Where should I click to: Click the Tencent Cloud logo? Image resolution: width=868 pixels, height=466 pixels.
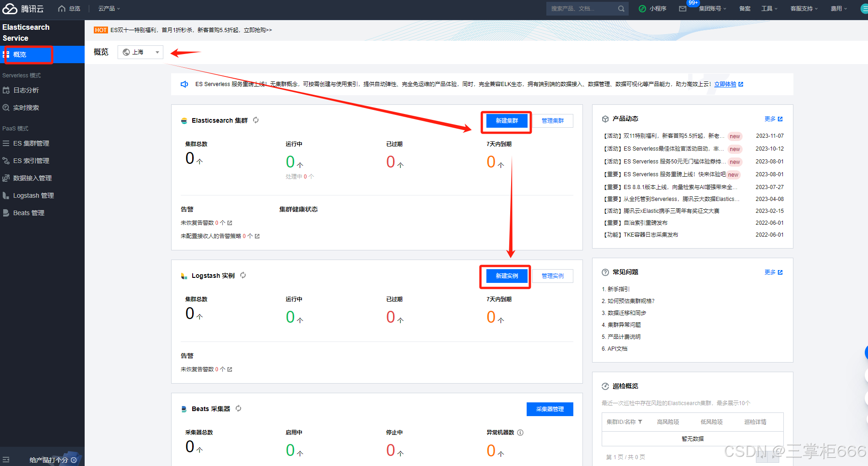point(23,9)
